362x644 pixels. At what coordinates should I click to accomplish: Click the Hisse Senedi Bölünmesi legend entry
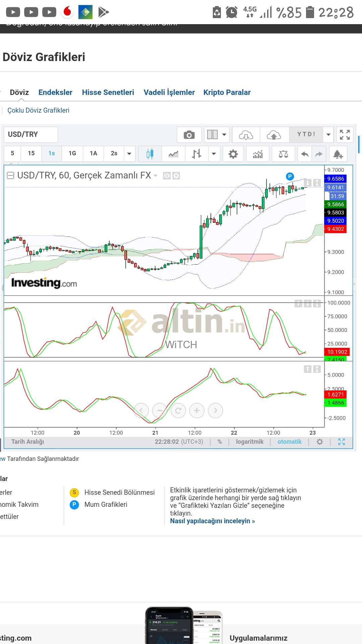120,492
